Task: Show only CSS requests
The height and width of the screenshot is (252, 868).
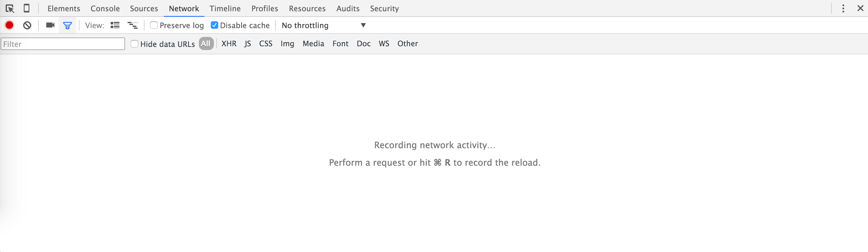Action: tap(265, 44)
